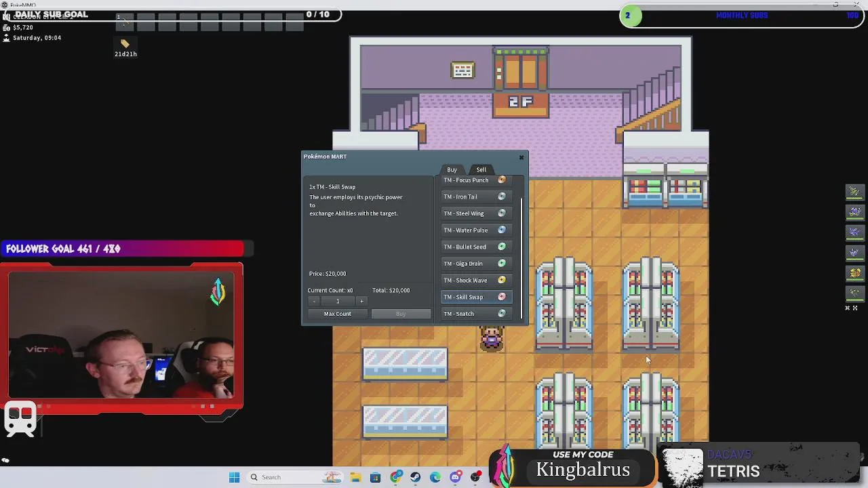Open Discord from the taskbar
The image size is (868, 488).
(455, 477)
